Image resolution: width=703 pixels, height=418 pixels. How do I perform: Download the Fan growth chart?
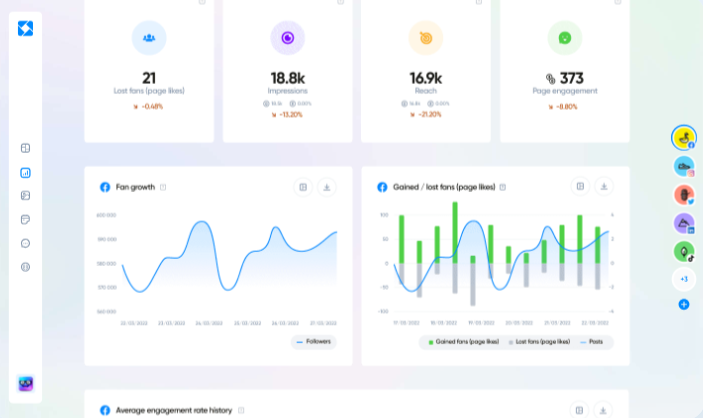pyautogui.click(x=327, y=187)
